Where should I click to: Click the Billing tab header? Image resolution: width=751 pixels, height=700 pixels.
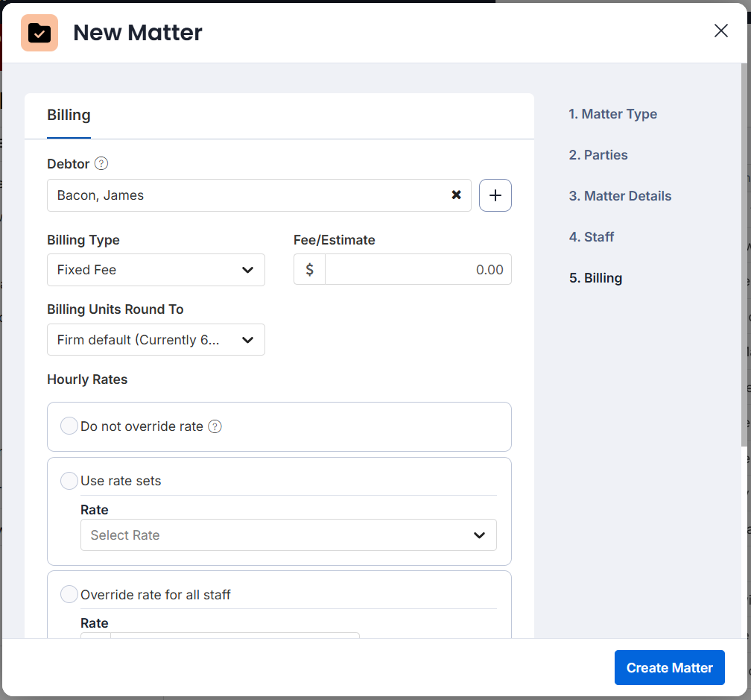pyautogui.click(x=69, y=115)
